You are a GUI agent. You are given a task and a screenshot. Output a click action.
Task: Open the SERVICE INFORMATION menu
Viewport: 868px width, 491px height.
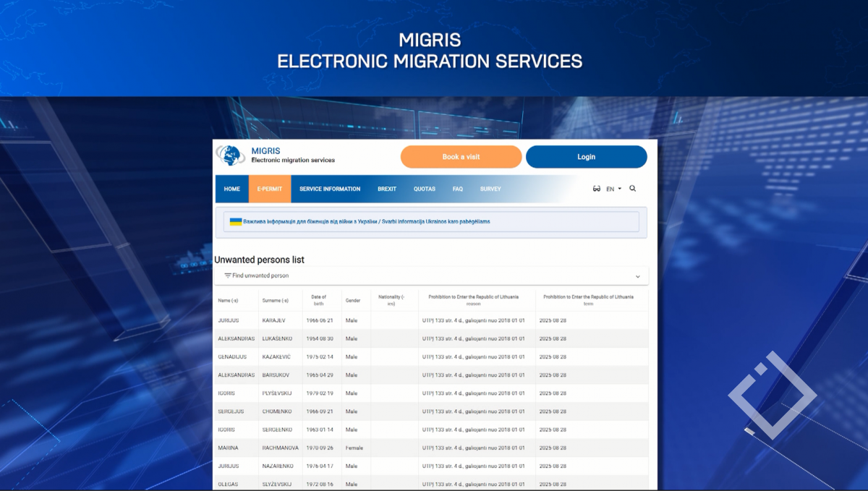pyautogui.click(x=330, y=189)
